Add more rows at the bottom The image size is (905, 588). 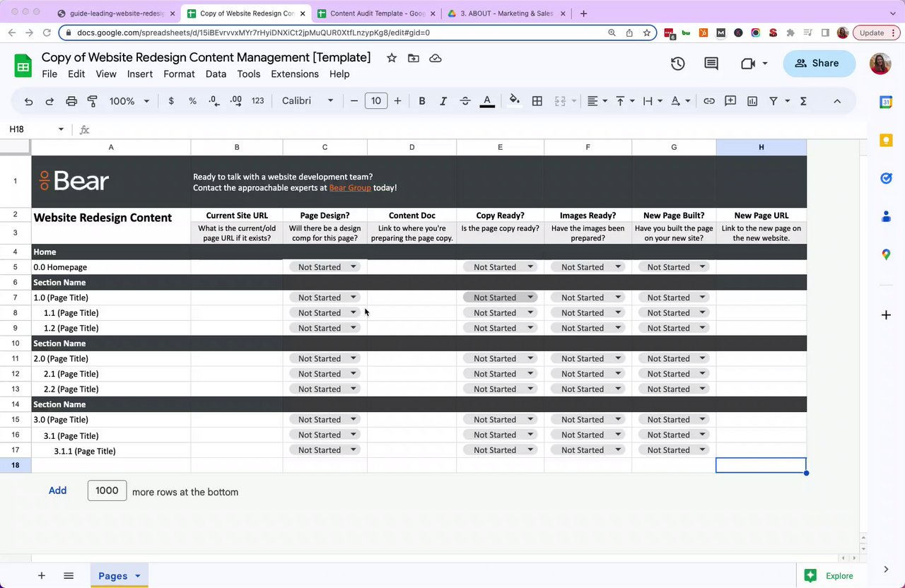coord(57,490)
